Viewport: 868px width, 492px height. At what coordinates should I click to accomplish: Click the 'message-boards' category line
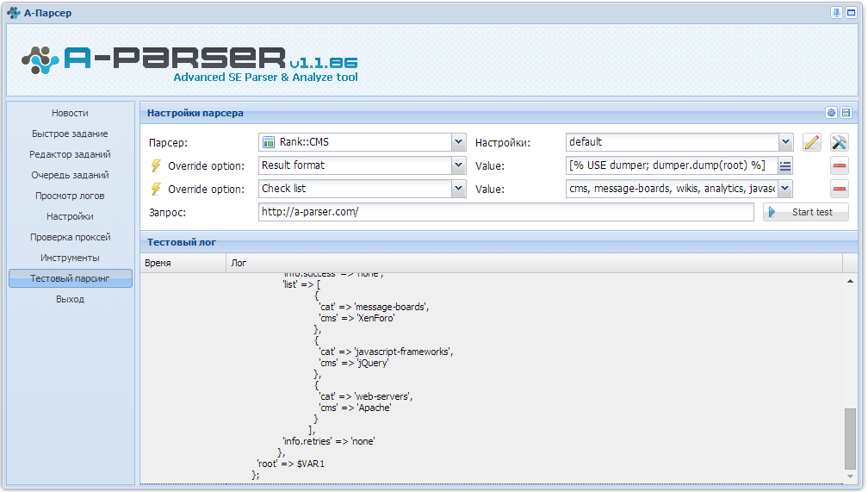tap(374, 307)
